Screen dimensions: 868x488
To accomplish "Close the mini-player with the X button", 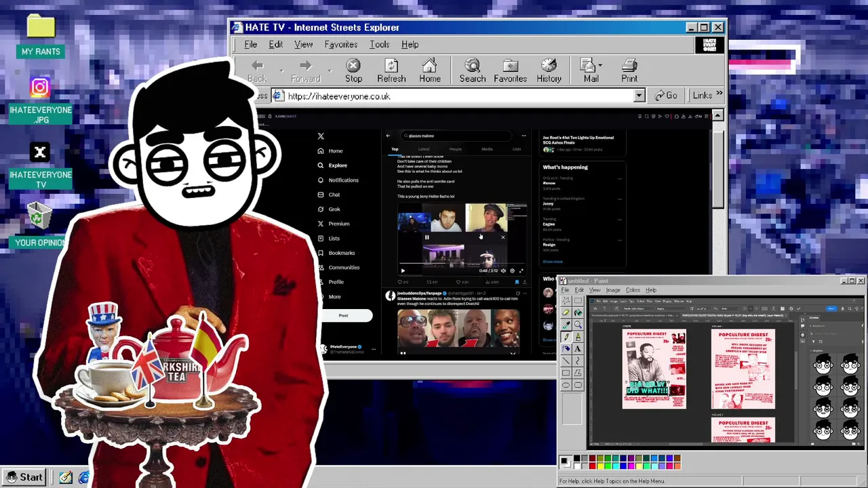I will (x=503, y=237).
